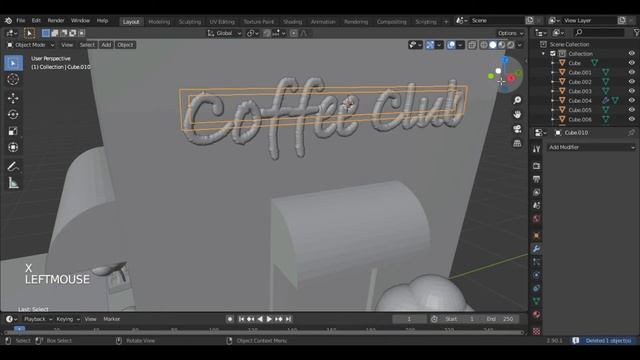Hide Cube.002 with eye icon
This screenshot has height=360, width=640.
click(631, 82)
